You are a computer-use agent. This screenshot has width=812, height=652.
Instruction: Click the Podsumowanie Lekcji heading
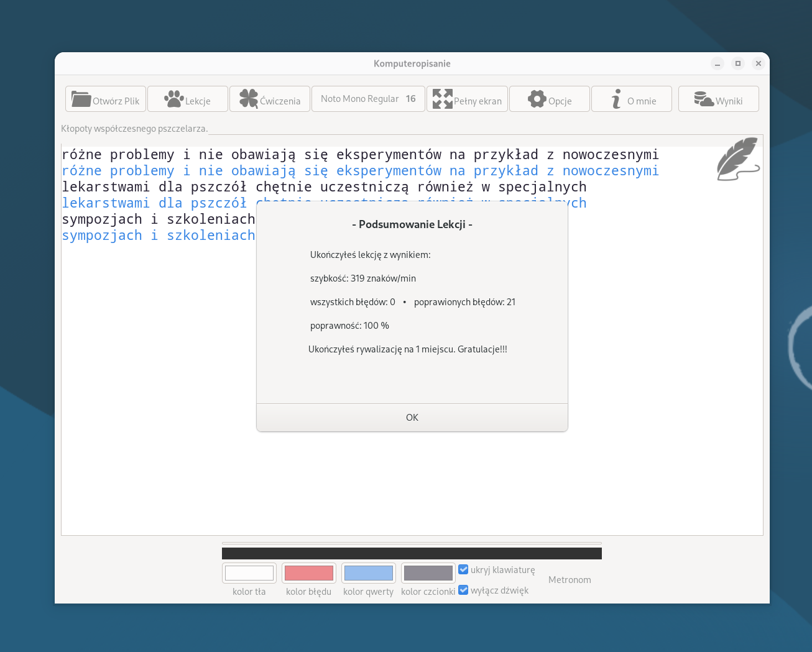[x=412, y=224]
